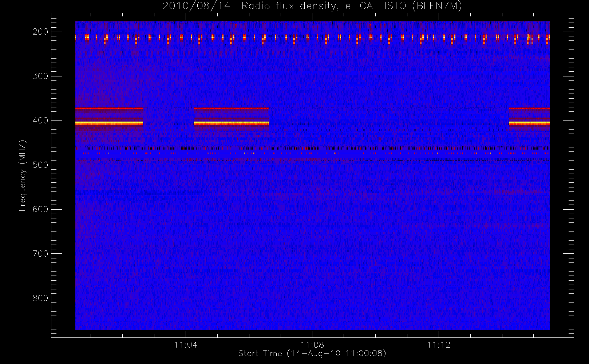Click the 11:04 time tick label

(186, 345)
